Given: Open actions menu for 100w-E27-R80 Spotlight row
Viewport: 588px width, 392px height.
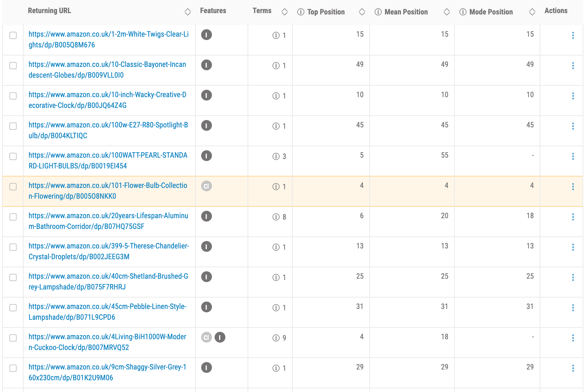Looking at the screenshot, I should pyautogui.click(x=573, y=126).
